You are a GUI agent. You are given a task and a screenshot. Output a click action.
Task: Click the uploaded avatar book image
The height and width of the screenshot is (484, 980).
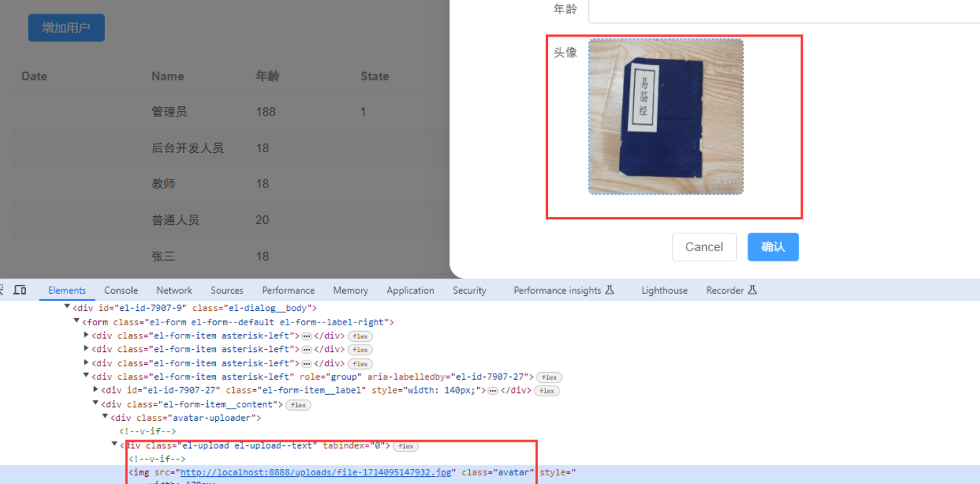click(666, 116)
